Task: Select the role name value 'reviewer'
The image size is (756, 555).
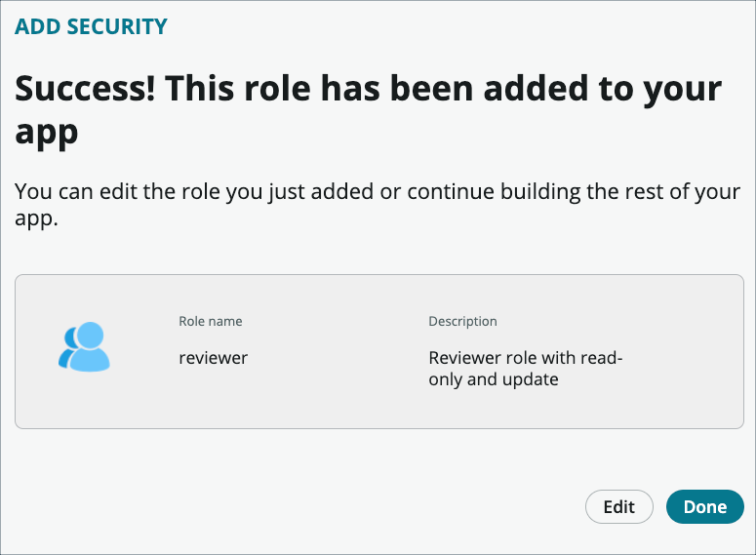Action: [x=213, y=358]
